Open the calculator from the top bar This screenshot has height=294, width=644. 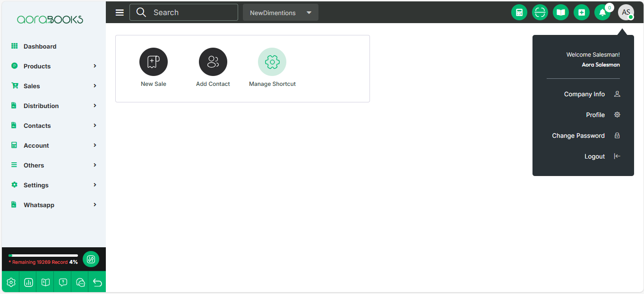click(x=519, y=13)
